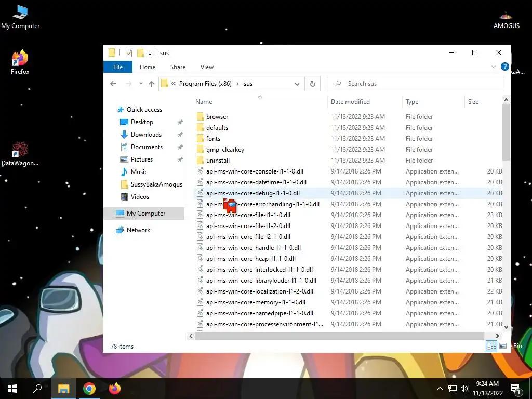This screenshot has width=532, height=399.
Task: Open the Action Center notifications icon
Action: coord(515,389)
